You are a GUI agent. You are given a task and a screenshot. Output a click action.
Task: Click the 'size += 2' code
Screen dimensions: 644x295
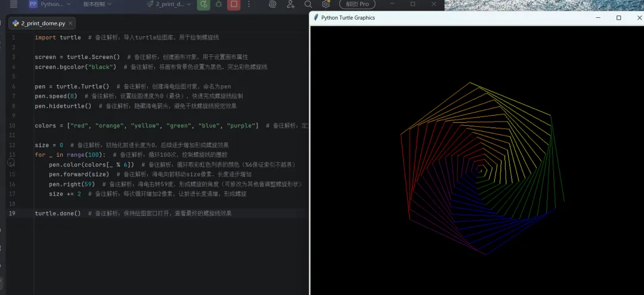(x=65, y=194)
